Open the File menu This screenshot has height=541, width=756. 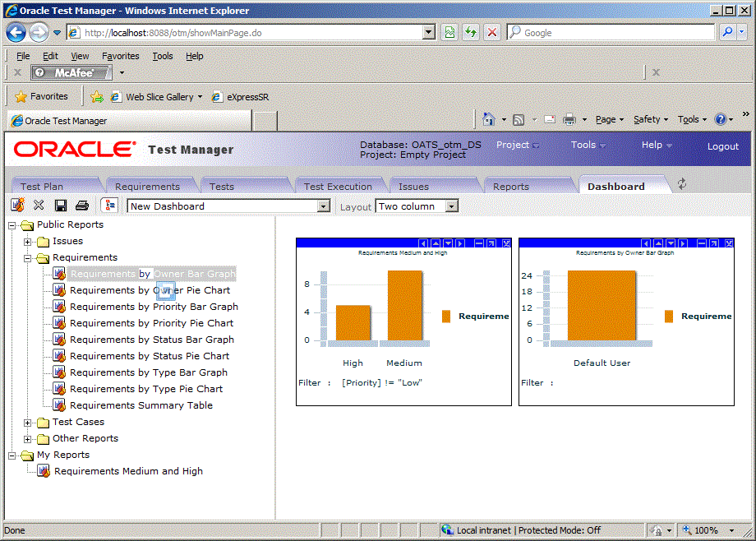tap(23, 56)
